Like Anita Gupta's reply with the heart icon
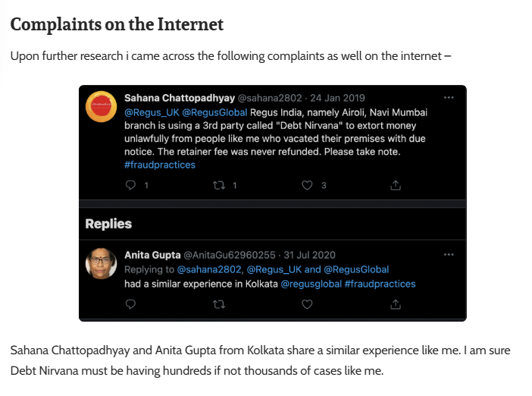Viewport: 532px width, 396px height. click(307, 304)
